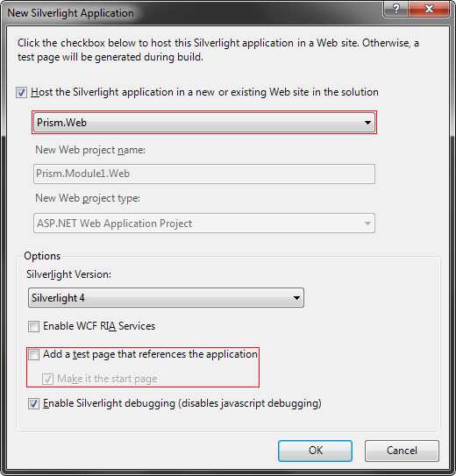The image size is (456, 476).
Task: Open the Prism.Web web site dropdown
Action: tap(204, 123)
